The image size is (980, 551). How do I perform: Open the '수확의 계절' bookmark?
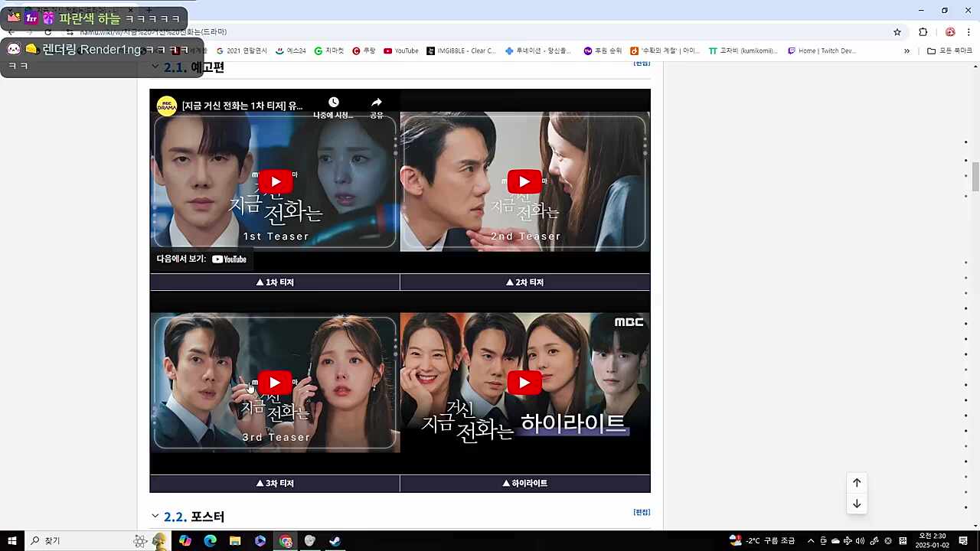(665, 51)
